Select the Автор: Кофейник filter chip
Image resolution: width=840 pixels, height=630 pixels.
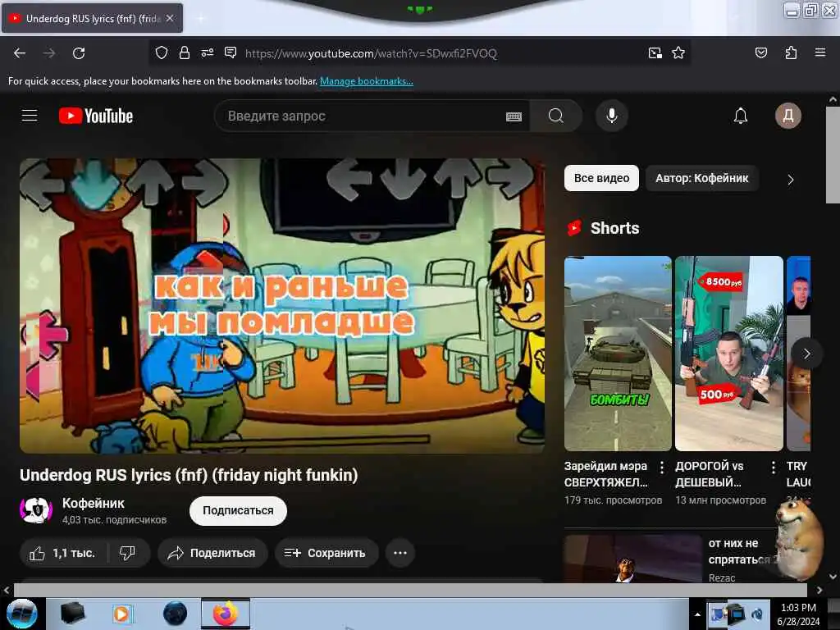[702, 178]
